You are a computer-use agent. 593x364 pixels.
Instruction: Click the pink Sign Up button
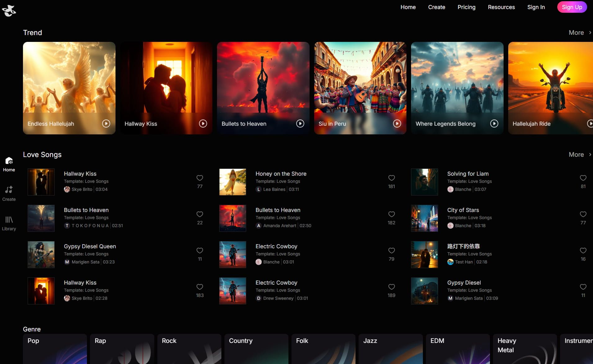572,7
